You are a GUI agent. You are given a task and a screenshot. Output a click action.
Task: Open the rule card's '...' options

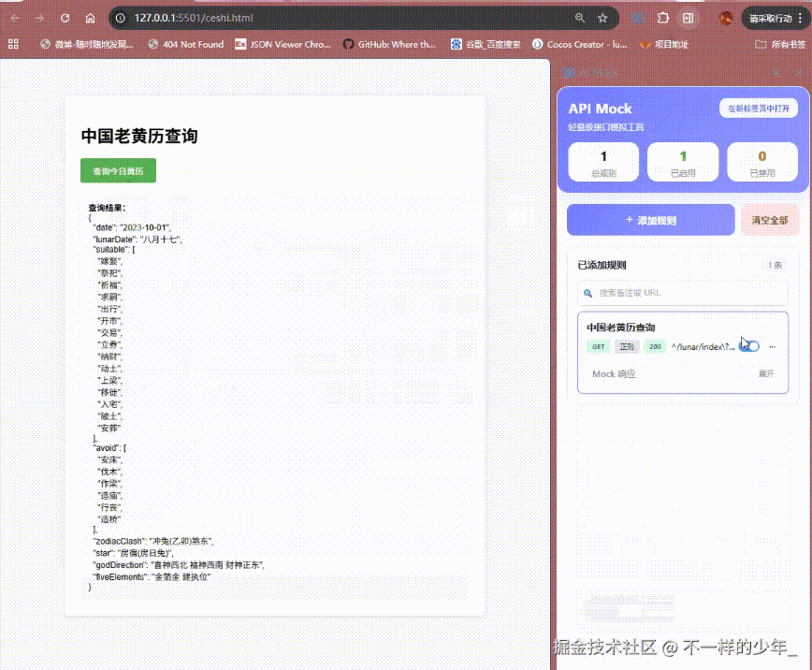(771, 346)
